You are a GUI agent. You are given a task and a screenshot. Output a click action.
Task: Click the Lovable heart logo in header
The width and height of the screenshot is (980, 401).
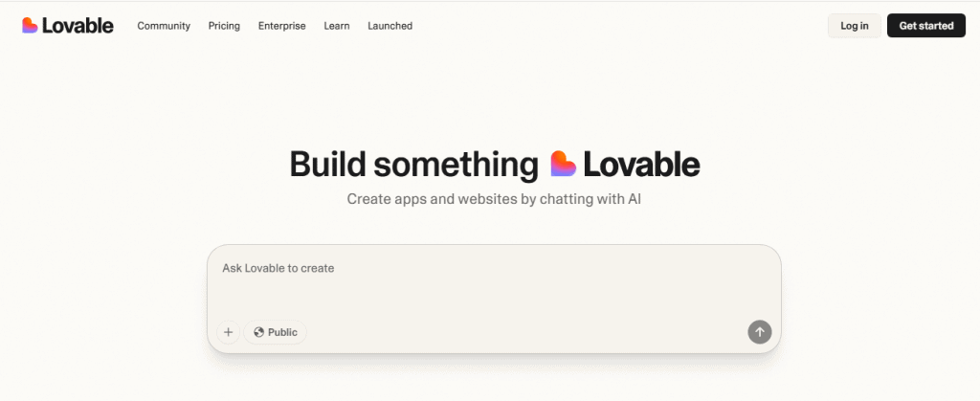click(x=30, y=26)
